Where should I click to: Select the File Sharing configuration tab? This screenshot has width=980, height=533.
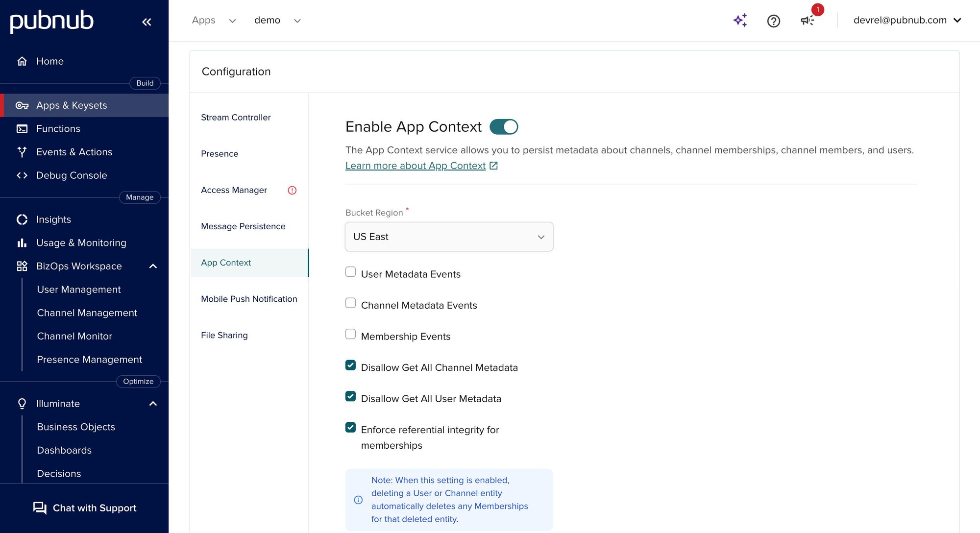(224, 335)
